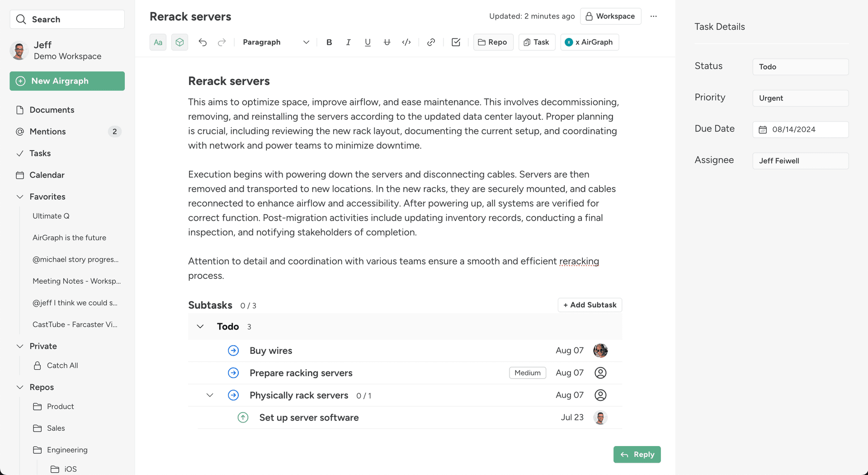The height and width of the screenshot is (475, 868).
Task: Collapse the Favorites section in sidebar
Action: (20, 197)
